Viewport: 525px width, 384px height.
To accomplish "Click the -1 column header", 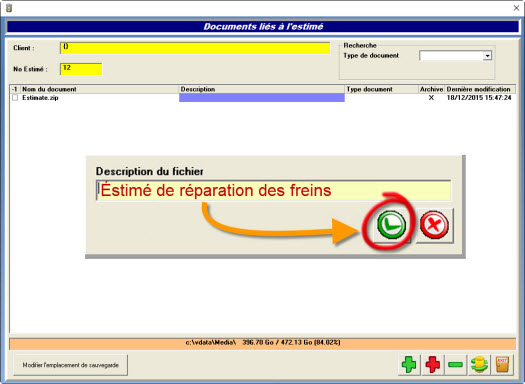I will (x=15, y=89).
